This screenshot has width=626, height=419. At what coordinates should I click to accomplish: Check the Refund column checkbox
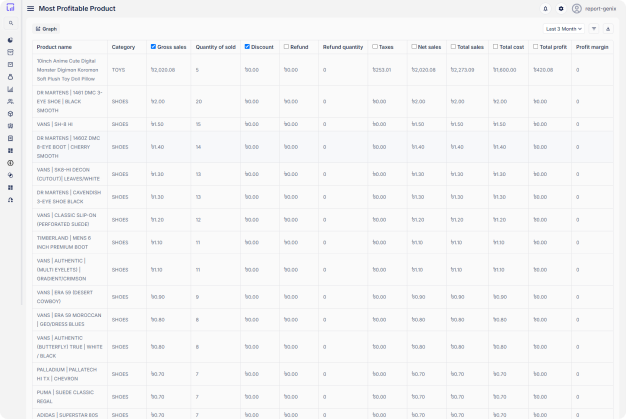pyautogui.click(x=286, y=47)
